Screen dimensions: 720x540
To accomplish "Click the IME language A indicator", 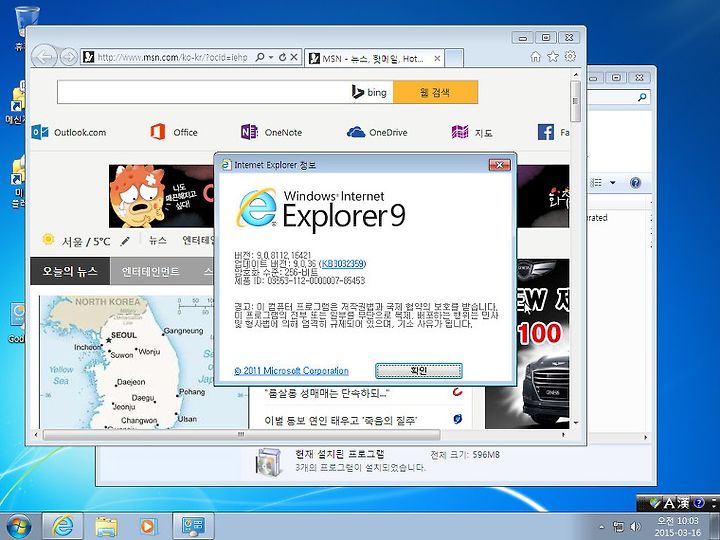I will tap(669, 503).
